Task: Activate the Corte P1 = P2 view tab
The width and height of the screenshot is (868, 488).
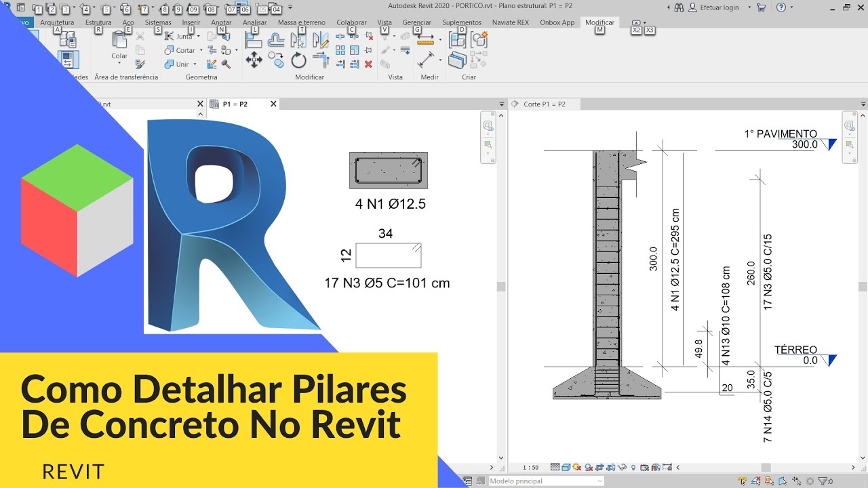Action: [x=545, y=104]
